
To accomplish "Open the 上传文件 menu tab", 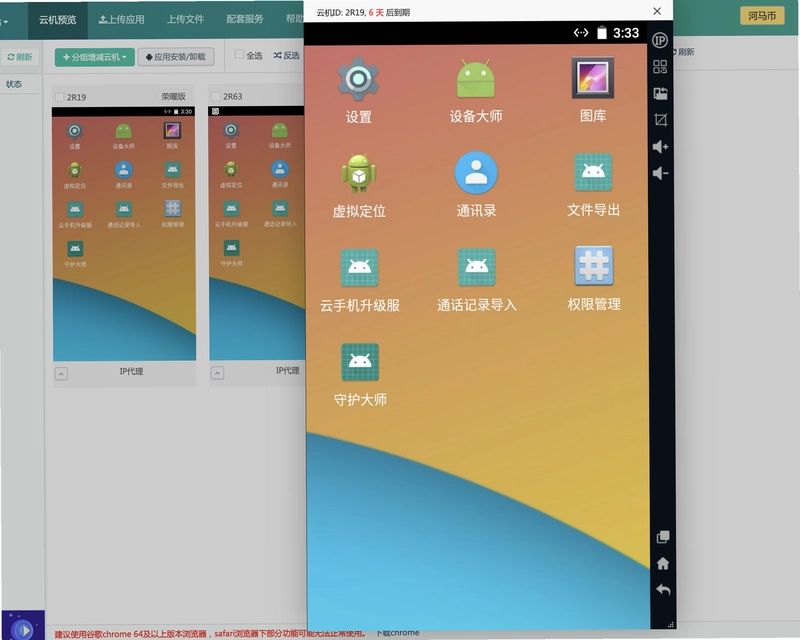I will 185,19.
